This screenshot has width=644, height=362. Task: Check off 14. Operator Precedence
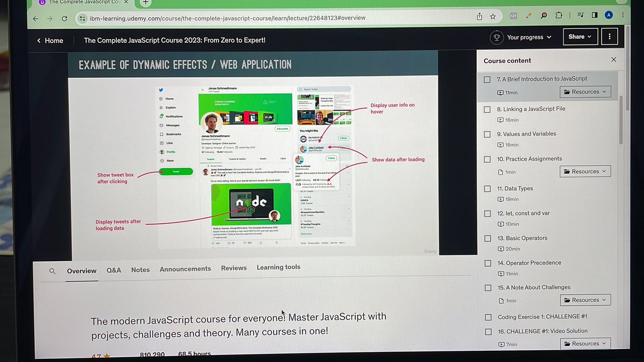point(487,263)
